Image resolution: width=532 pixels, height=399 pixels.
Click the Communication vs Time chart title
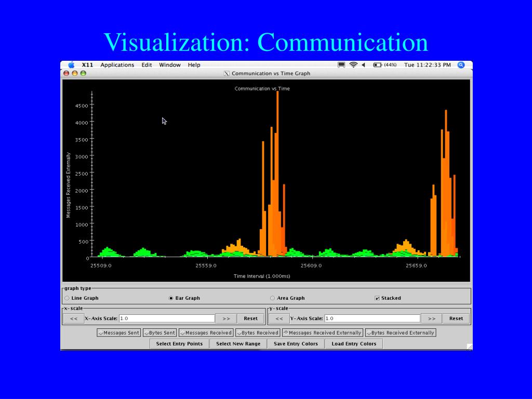(x=262, y=88)
